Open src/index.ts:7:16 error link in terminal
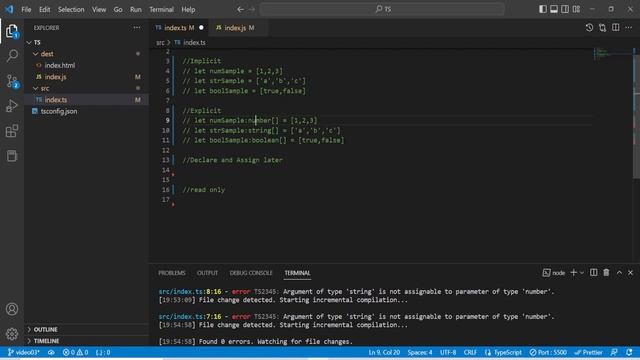Screen dimensions: 640x360 coord(190,316)
